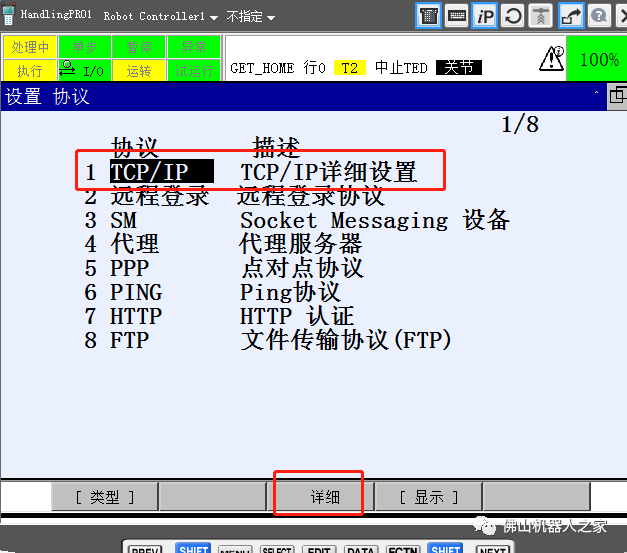Image resolution: width=627 pixels, height=553 pixels.
Task: Click the PREV key
Action: [145, 549]
